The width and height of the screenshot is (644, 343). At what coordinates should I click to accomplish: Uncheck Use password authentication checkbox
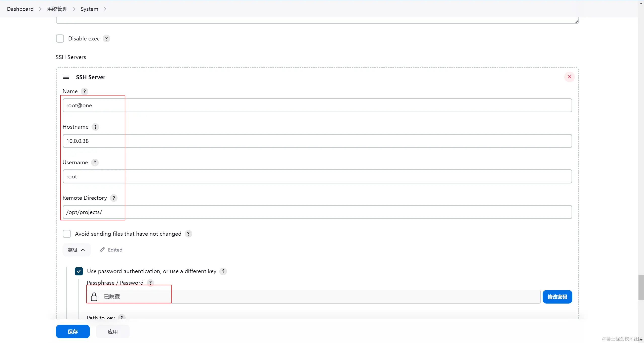79,271
